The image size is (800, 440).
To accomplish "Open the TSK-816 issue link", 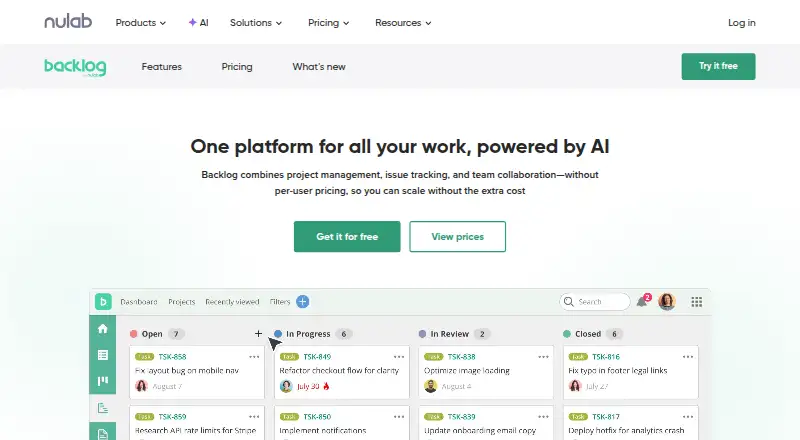I will point(606,357).
